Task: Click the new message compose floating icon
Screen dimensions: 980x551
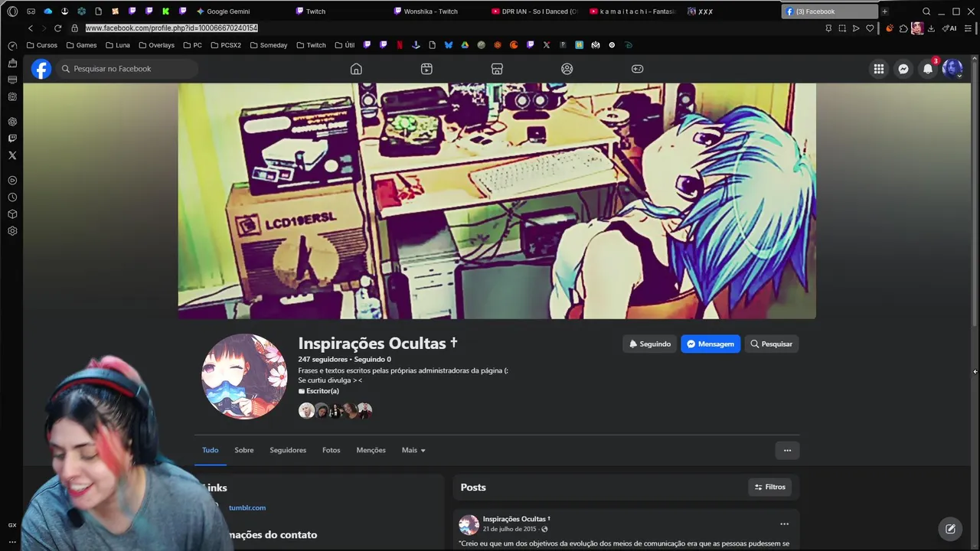Action: click(x=950, y=529)
